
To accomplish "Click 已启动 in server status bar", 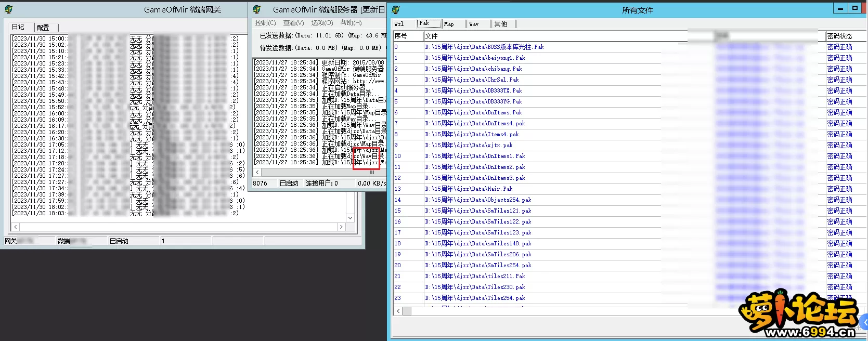I will point(291,183).
